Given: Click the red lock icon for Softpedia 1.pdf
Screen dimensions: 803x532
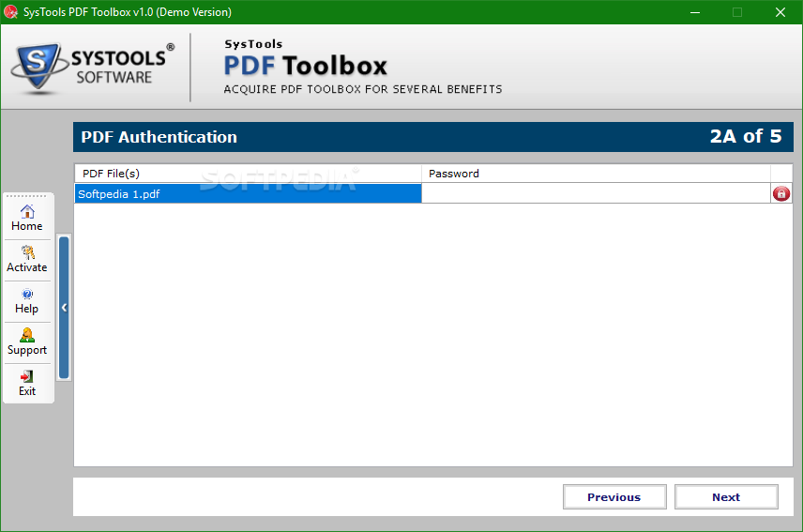Looking at the screenshot, I should coord(781,193).
